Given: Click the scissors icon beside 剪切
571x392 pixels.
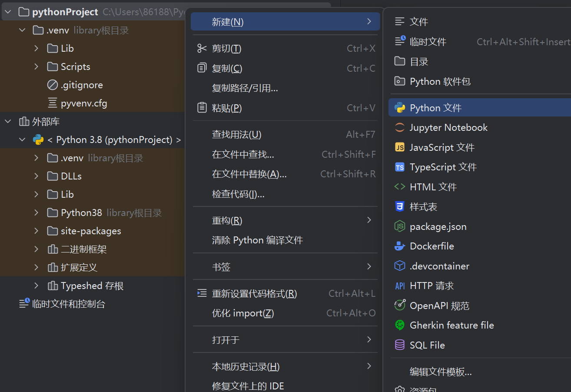Looking at the screenshot, I should click(x=202, y=48).
